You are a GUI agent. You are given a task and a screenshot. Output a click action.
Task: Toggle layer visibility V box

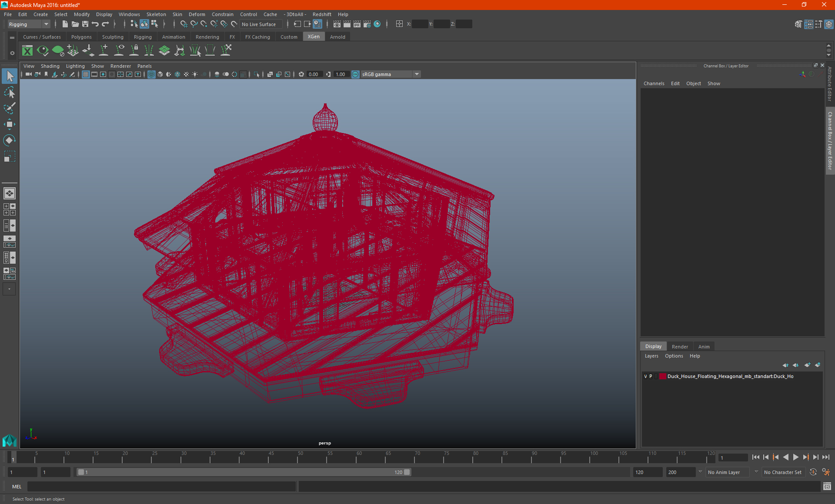645,376
